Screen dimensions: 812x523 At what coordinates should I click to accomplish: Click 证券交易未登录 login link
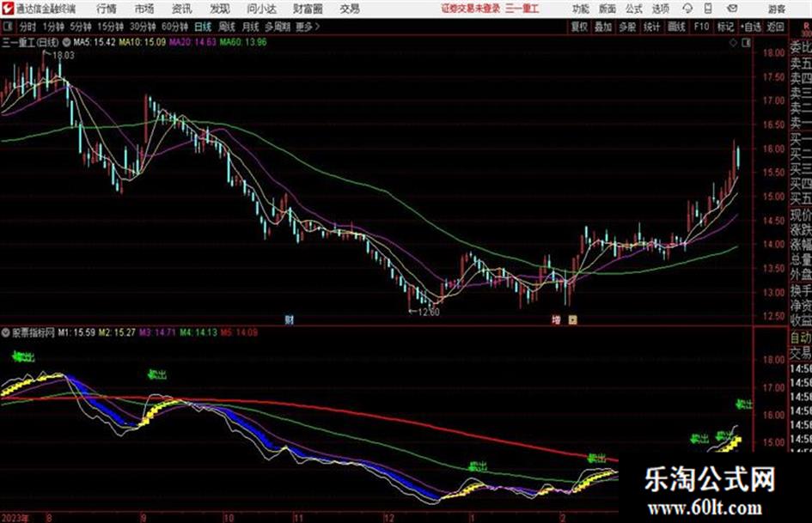tap(471, 9)
